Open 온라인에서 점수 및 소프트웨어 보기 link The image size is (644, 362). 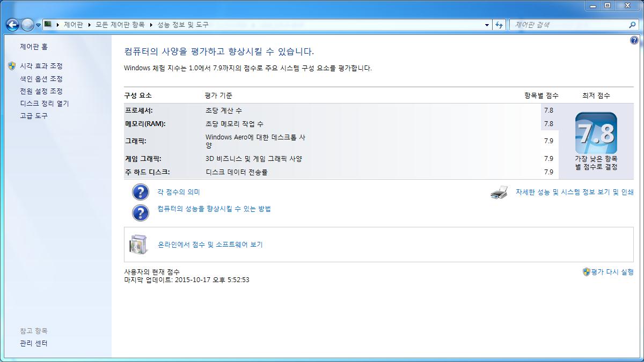[x=210, y=245]
